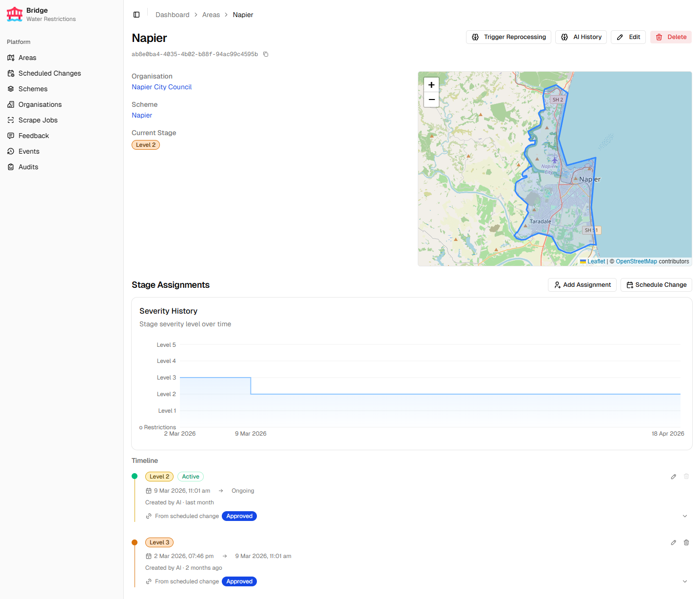Open Scheduled Changes in the sidebar
The height and width of the screenshot is (599, 700).
pyautogui.click(x=49, y=73)
